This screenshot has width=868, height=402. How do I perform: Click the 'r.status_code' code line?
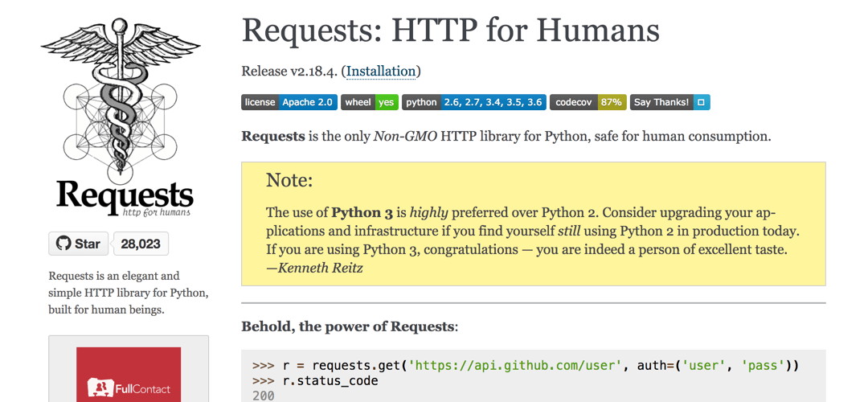click(315, 381)
